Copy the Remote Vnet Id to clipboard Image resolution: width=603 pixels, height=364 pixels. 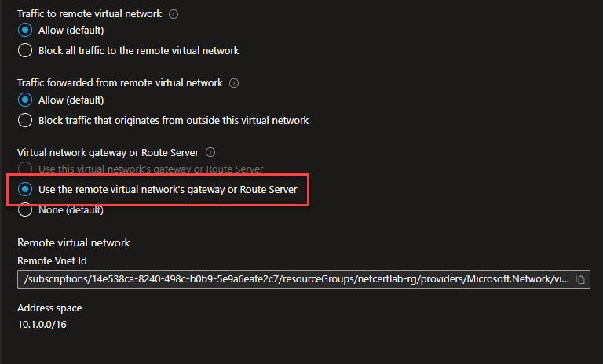(580, 279)
